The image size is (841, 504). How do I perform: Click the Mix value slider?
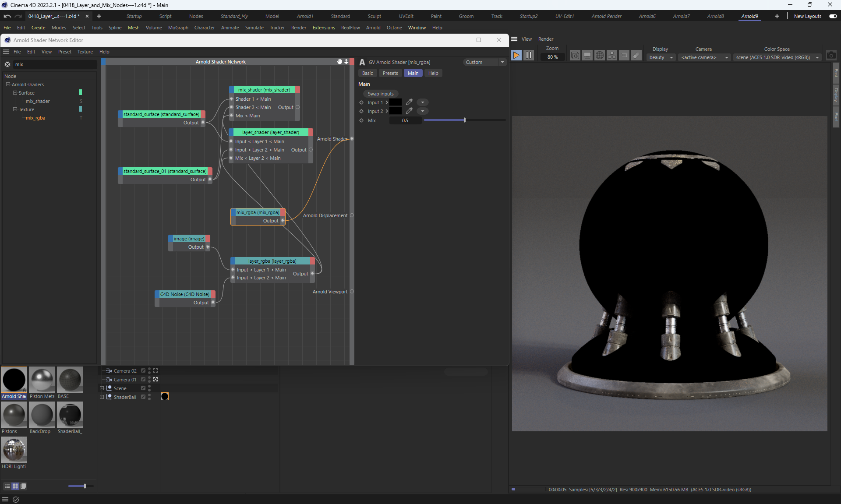[x=464, y=120]
